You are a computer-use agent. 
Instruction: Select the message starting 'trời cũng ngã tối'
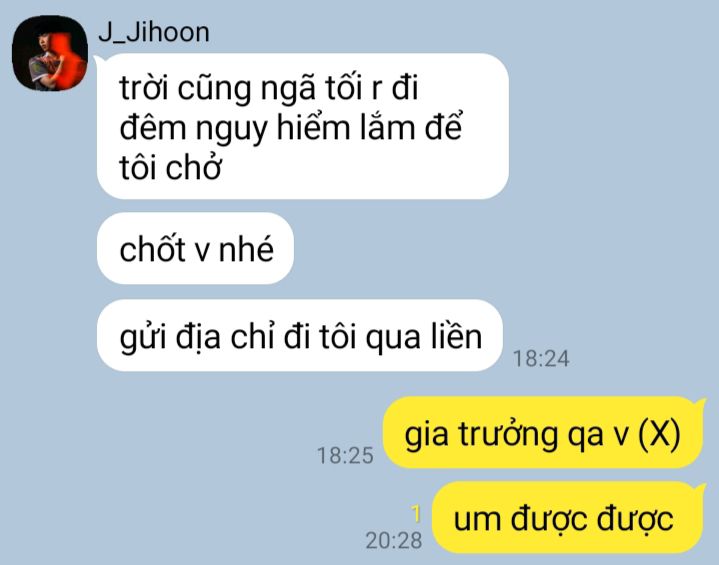pyautogui.click(x=303, y=126)
